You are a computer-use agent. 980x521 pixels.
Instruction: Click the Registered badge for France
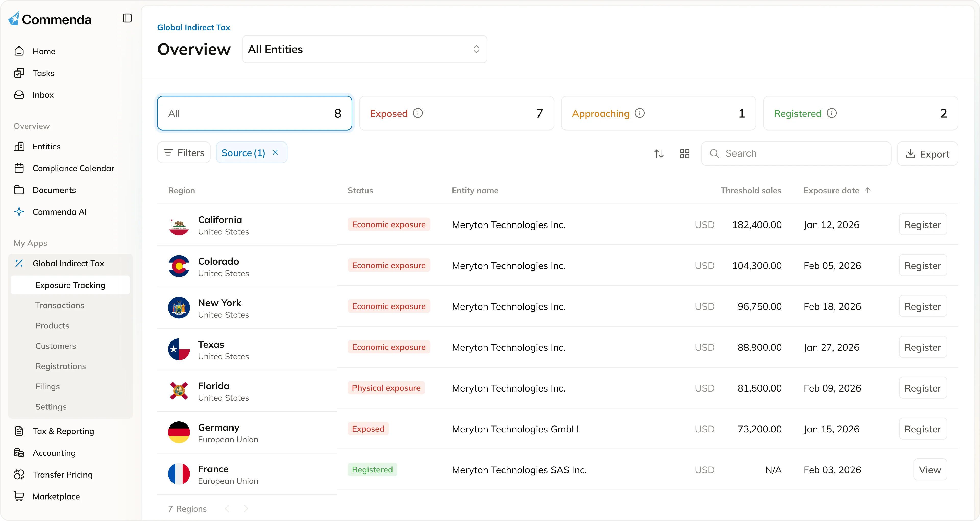pos(372,469)
